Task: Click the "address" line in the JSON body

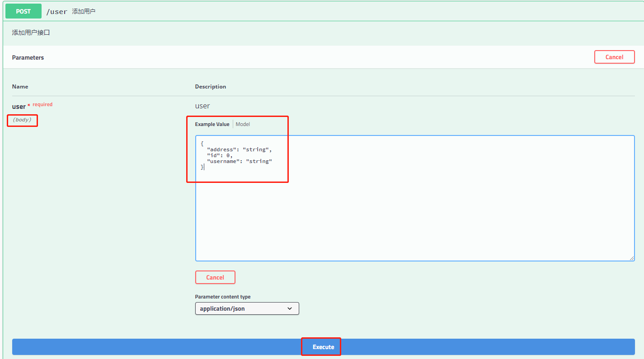Action: pyautogui.click(x=240, y=149)
